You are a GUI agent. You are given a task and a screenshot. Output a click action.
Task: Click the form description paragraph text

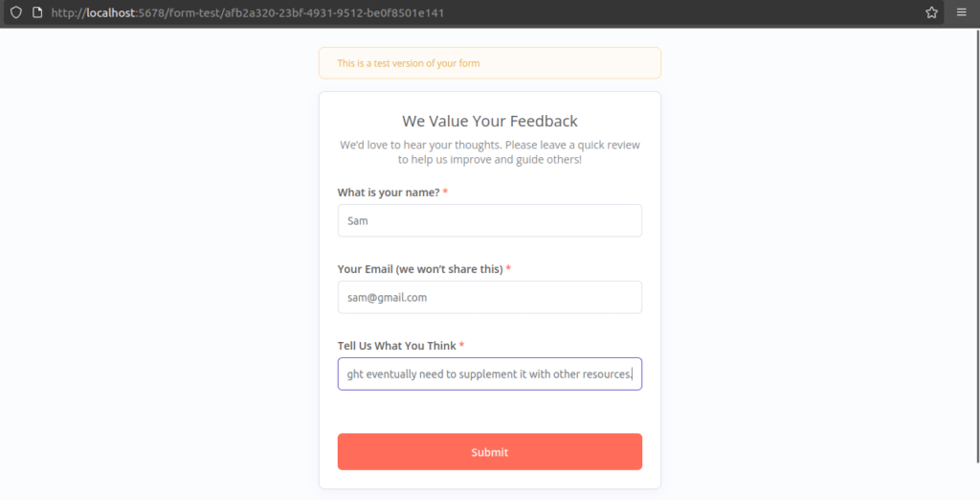489,152
